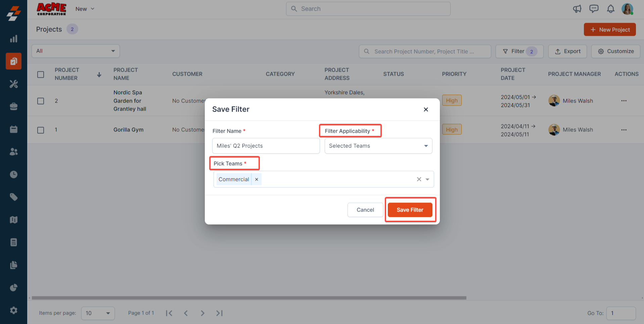
Task: Open the New dropdown menu
Action: pyautogui.click(x=85, y=9)
